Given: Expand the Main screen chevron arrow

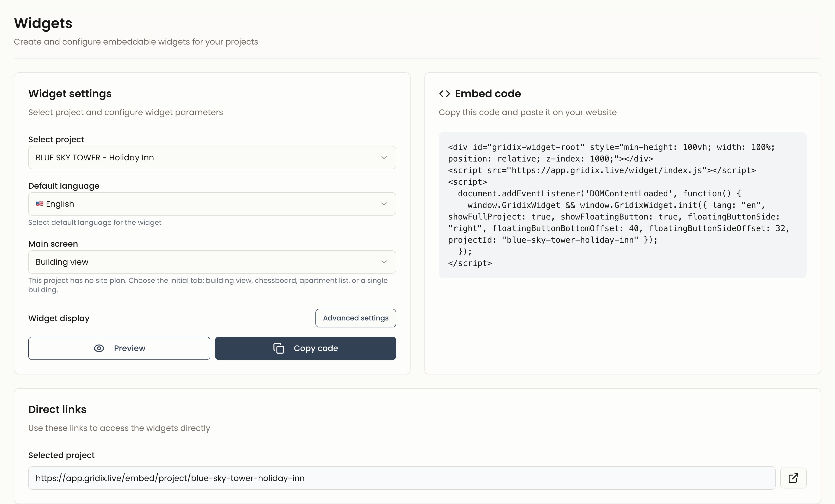Looking at the screenshot, I should coord(384,262).
